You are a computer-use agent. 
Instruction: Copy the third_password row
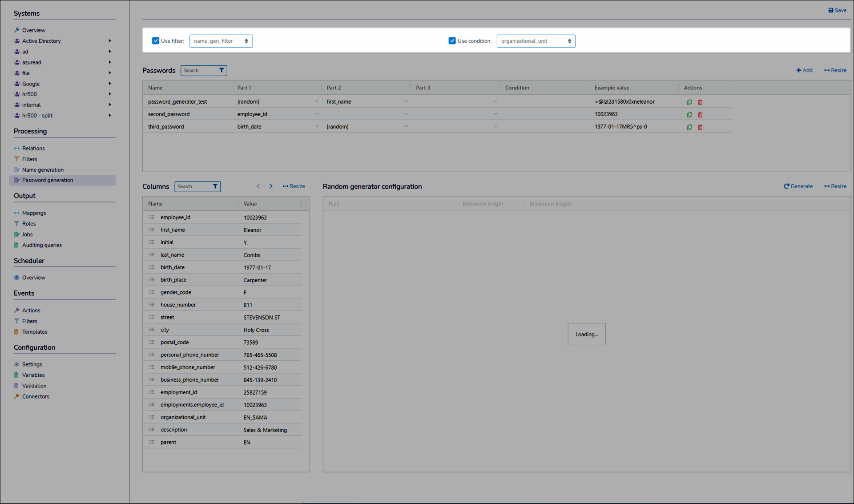[689, 127]
